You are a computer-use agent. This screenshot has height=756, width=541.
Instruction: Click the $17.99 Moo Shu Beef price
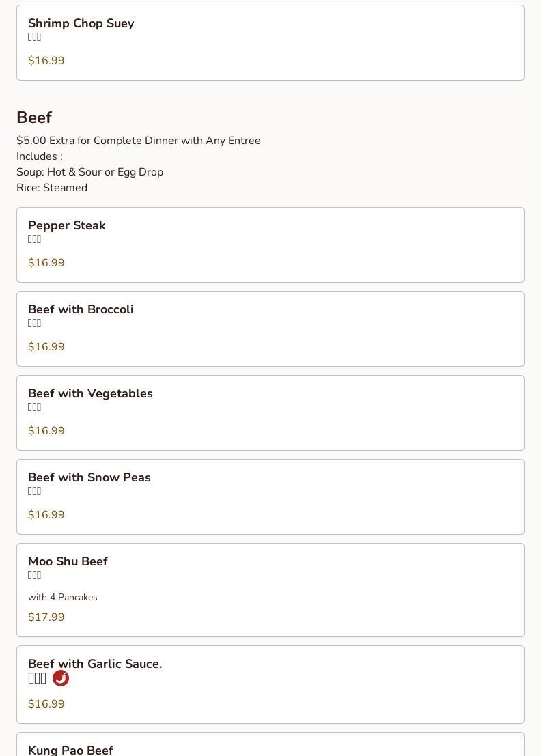coord(46,617)
